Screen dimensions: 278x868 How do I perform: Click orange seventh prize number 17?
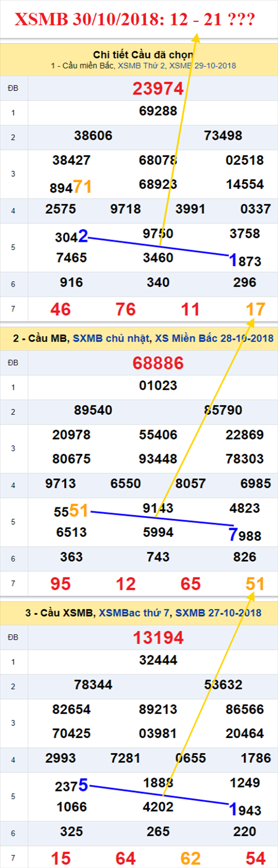pos(255,309)
